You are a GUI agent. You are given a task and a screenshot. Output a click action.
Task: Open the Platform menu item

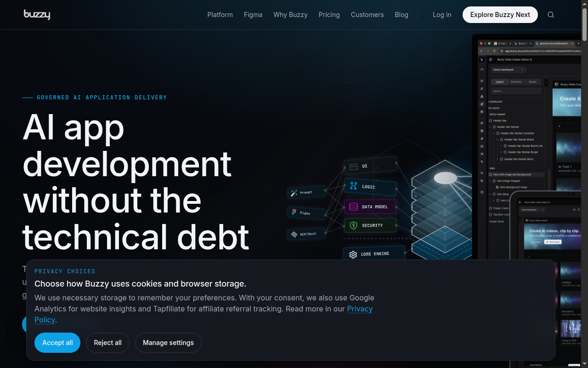(x=220, y=15)
